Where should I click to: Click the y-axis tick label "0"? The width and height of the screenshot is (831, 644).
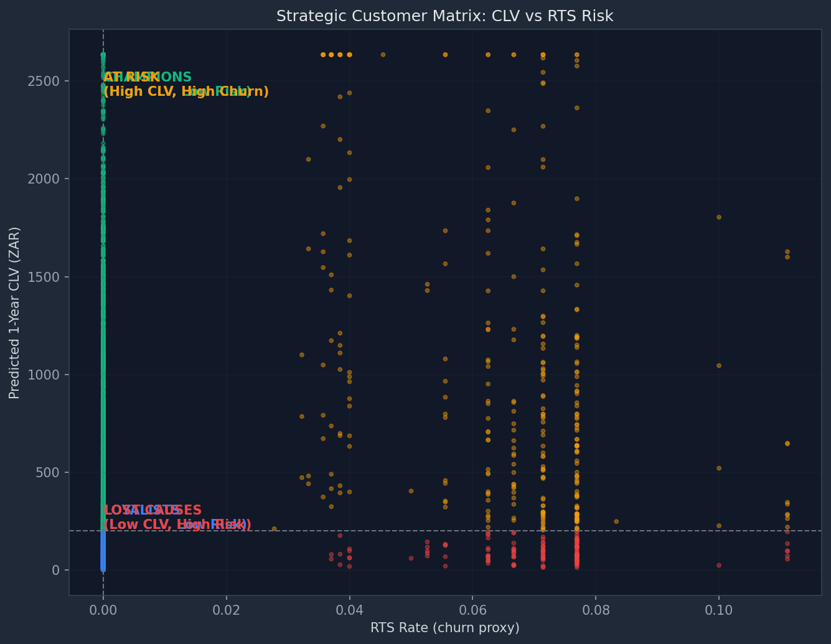point(56,570)
